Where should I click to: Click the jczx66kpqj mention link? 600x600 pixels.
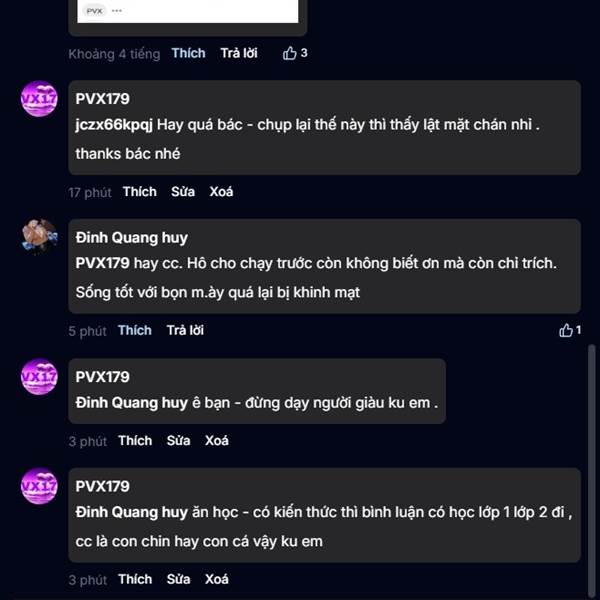[x=114, y=125]
